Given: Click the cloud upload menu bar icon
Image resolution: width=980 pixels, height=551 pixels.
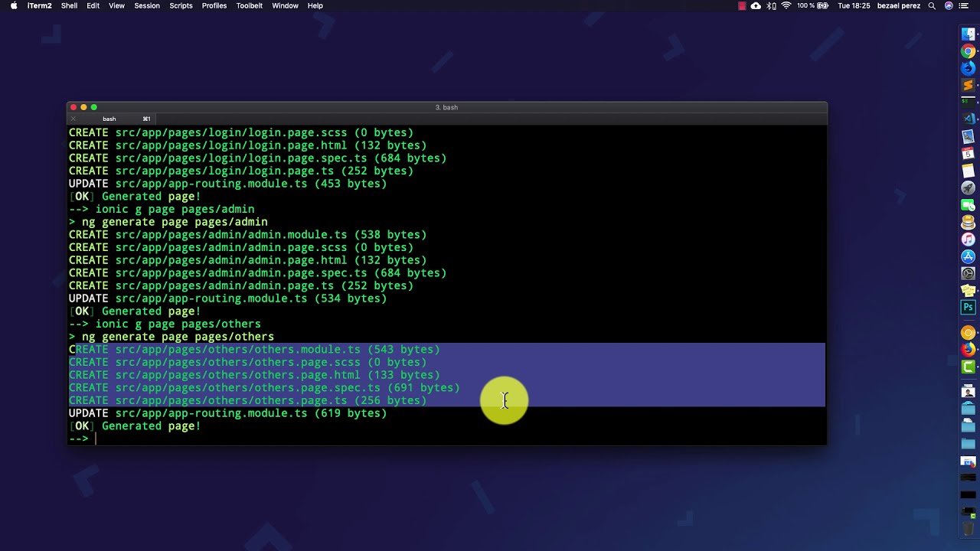Looking at the screenshot, I should click(x=756, y=5).
